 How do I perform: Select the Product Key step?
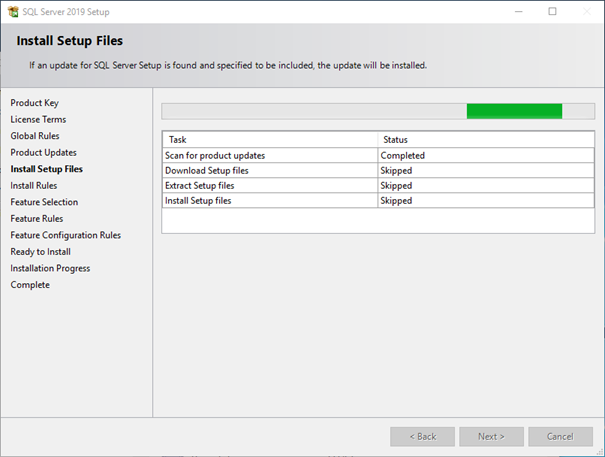[x=34, y=103]
